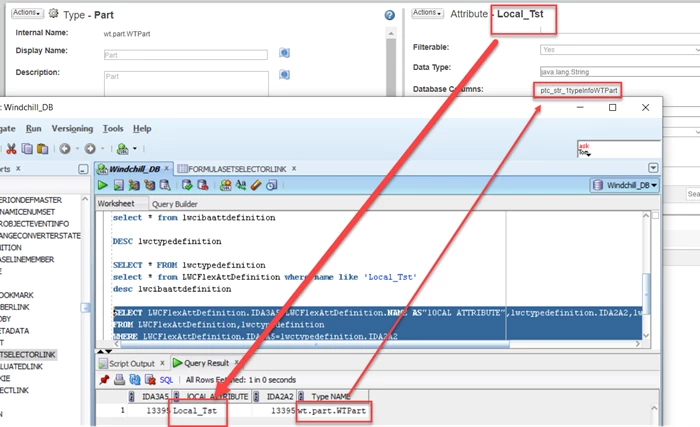This screenshot has width=700, height=427.
Task: Switch to the Windchill_DB worksheet tab
Action: pos(134,169)
